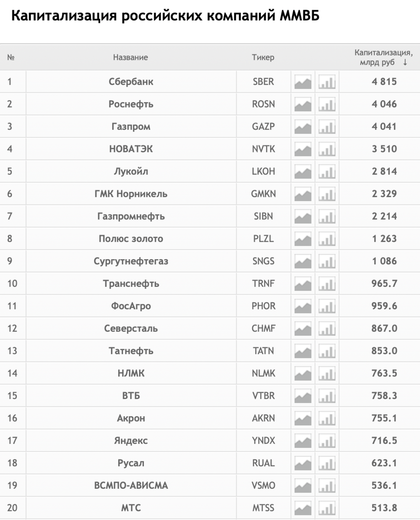Image resolution: width=420 pixels, height=520 pixels.
Task: Click area chart icon for Татнефть
Action: click(303, 351)
